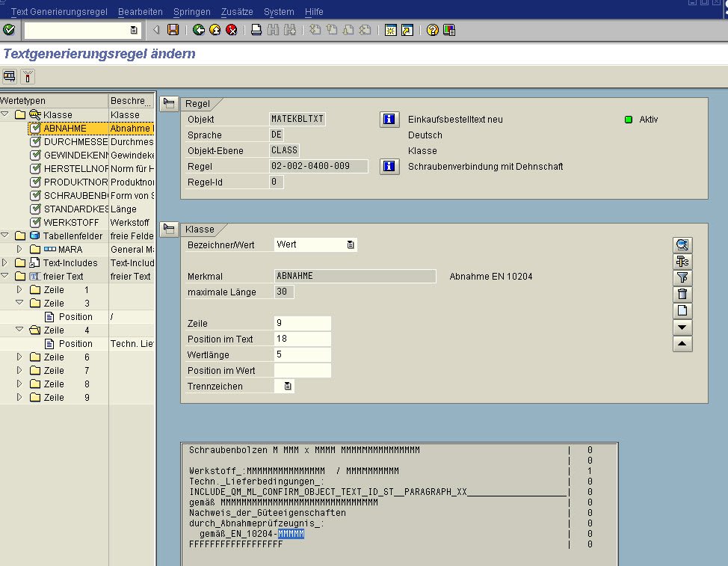728x566 pixels.
Task: Click the Print icon in toolbar
Action: (256, 30)
